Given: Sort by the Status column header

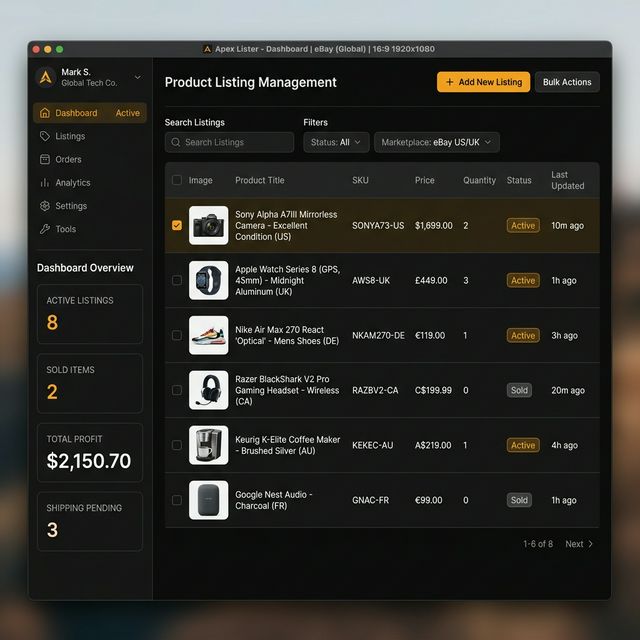Looking at the screenshot, I should pos(519,180).
